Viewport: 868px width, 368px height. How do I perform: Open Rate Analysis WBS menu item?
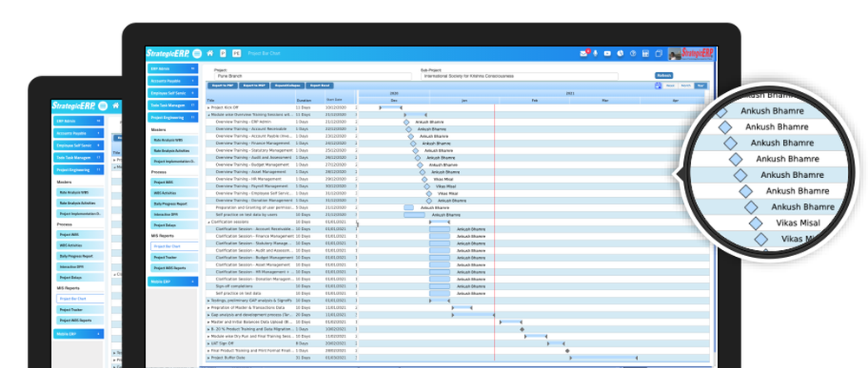(x=174, y=141)
